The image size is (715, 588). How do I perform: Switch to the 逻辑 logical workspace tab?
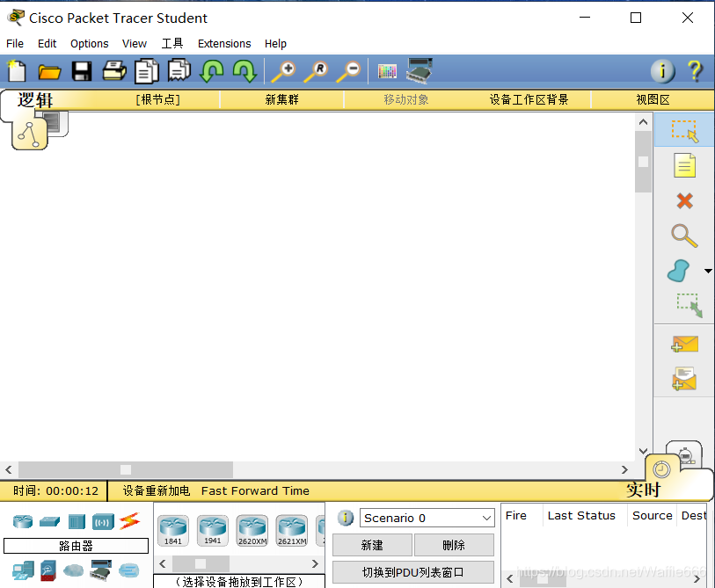click(x=34, y=100)
